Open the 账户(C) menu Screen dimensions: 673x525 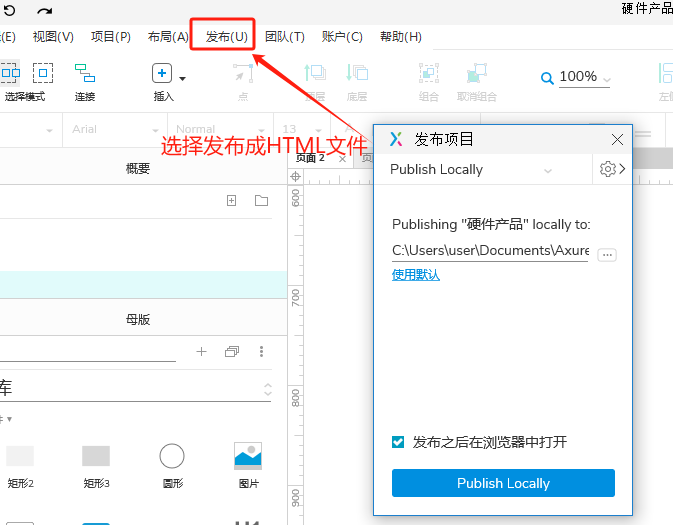point(342,37)
